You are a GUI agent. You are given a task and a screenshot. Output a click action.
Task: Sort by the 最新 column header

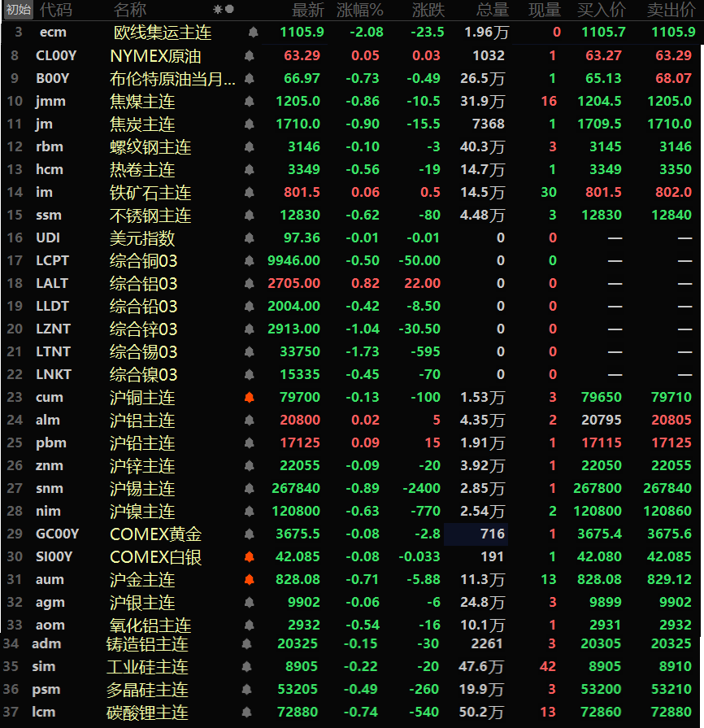point(307,10)
